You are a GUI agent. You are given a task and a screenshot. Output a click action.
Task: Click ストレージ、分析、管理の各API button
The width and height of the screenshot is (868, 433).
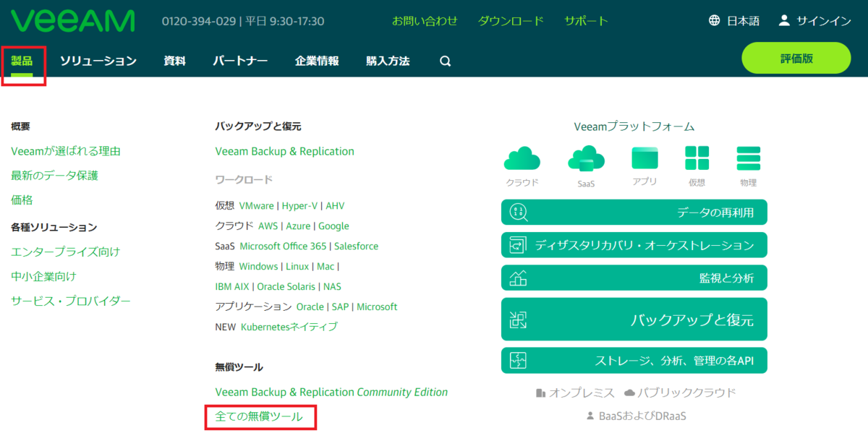pos(634,360)
